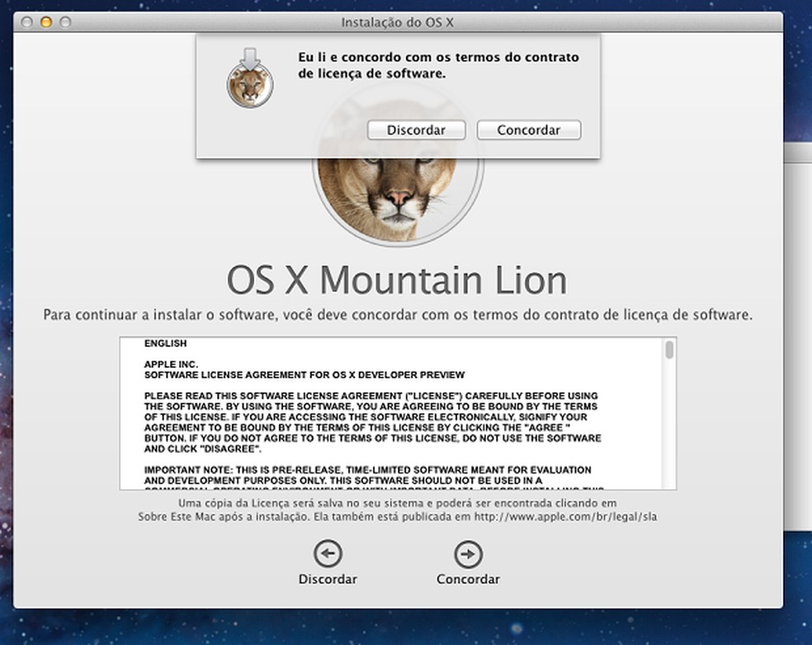Screen dimensions: 812x645
Task: Click the 'OS X Mountain Lion' title
Action: (397, 280)
